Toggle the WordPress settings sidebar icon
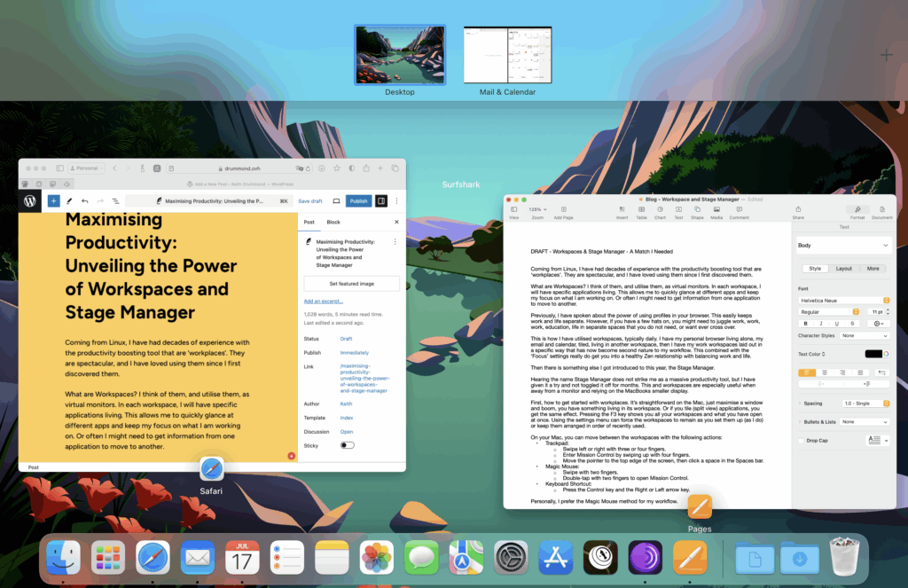The image size is (908, 588). tap(381, 201)
